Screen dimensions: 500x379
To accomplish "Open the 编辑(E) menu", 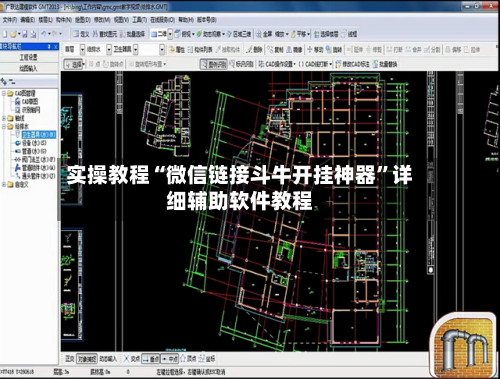I will pos(27,20).
